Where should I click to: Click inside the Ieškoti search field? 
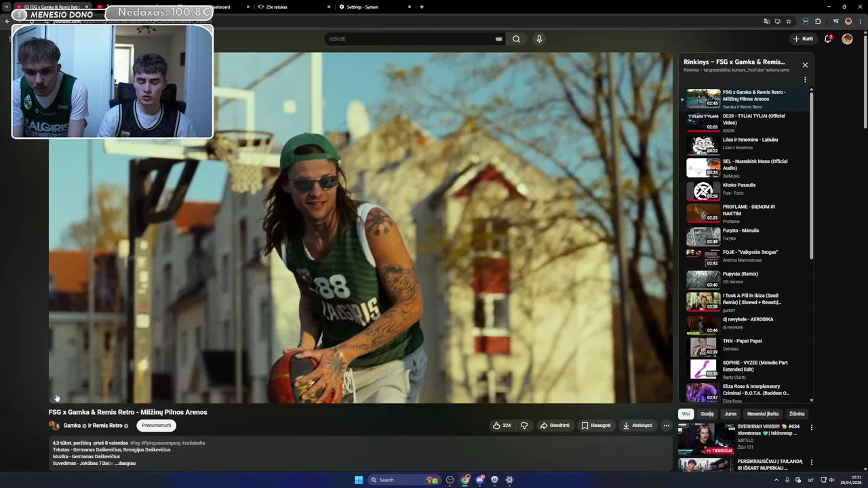(410, 39)
